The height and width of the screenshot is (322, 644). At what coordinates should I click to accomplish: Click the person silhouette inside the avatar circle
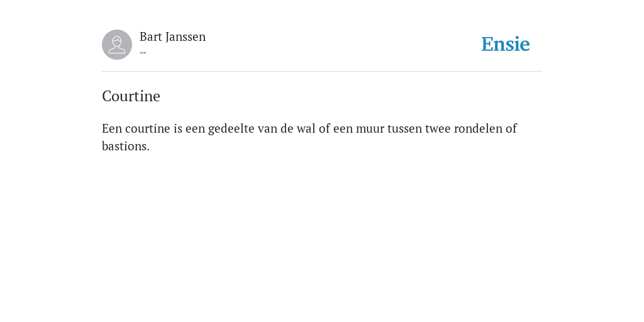coord(117,45)
